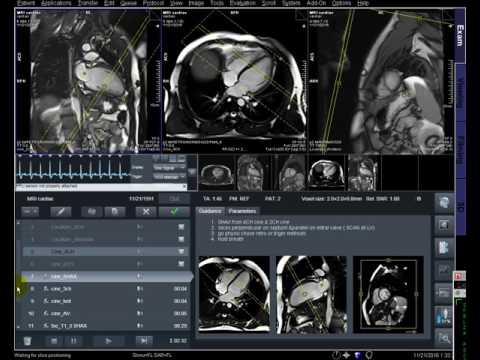Click the green checkmark apply button
The image size is (480, 360).
(x=174, y=211)
